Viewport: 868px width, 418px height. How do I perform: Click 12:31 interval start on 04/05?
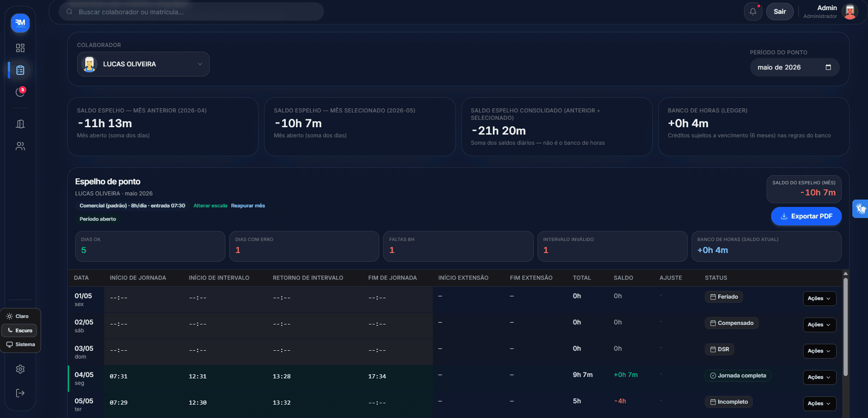pos(197,377)
